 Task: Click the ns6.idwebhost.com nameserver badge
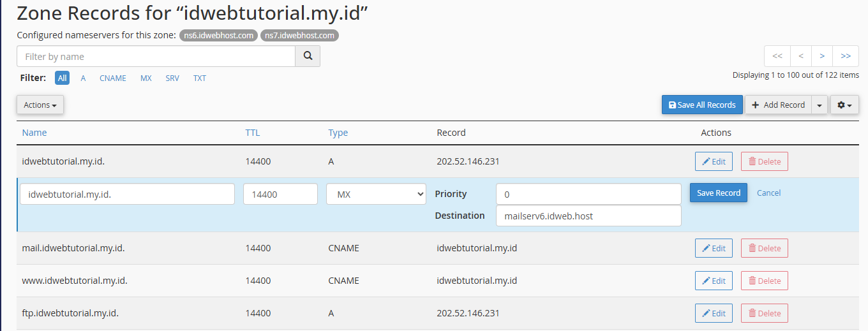click(218, 36)
